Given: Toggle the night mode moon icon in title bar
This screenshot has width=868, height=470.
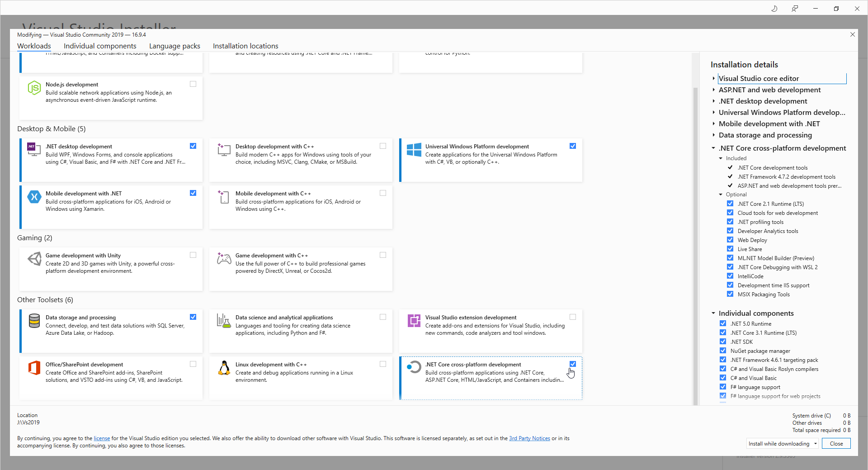Looking at the screenshot, I should pyautogui.click(x=774, y=8).
